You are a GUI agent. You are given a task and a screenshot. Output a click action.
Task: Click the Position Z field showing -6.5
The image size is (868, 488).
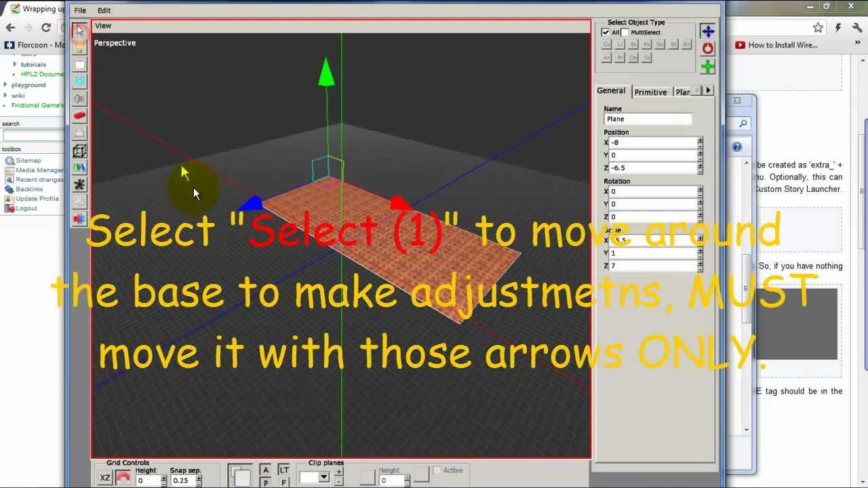point(653,167)
